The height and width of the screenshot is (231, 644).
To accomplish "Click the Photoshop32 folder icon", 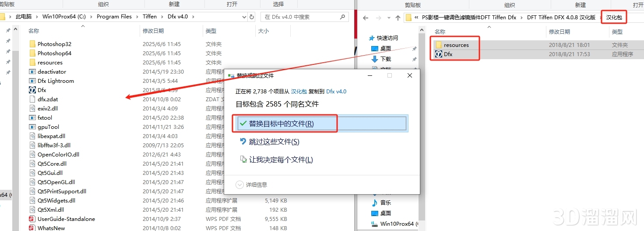I will [x=32, y=44].
